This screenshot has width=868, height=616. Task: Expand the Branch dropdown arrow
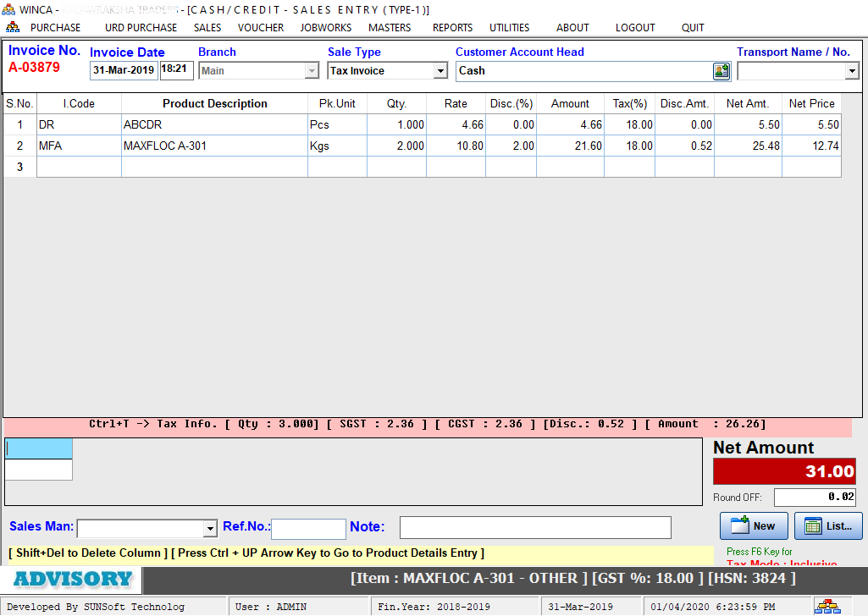pos(312,71)
